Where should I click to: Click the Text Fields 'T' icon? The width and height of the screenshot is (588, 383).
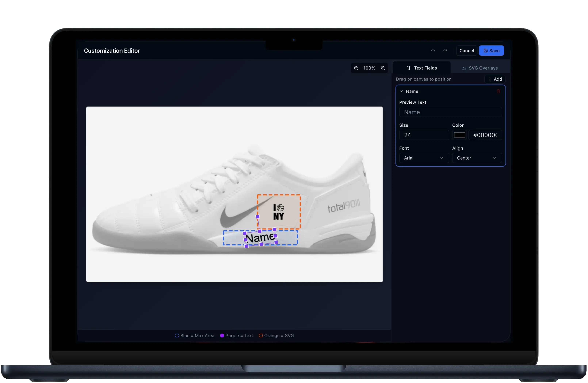pos(409,68)
